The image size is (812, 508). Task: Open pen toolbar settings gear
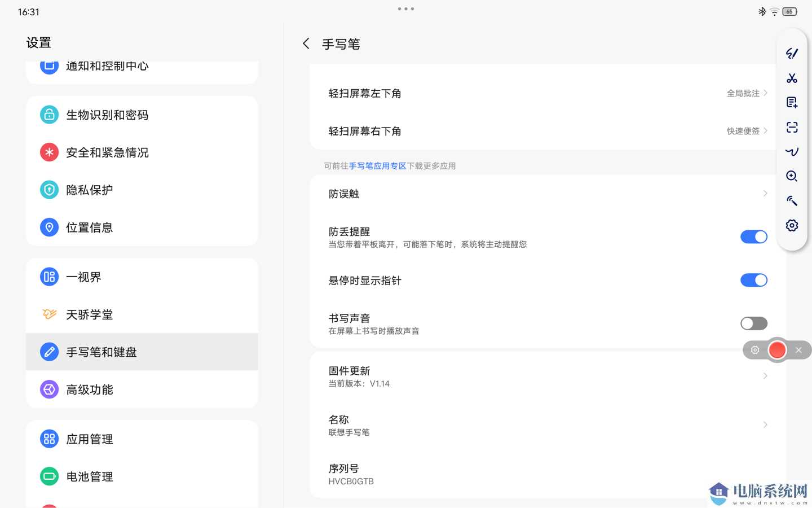point(792,225)
